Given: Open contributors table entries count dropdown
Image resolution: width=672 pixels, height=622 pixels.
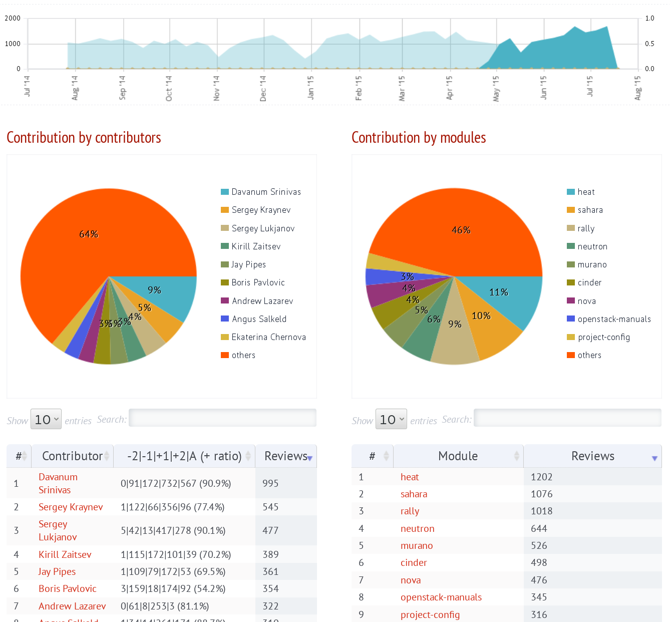Looking at the screenshot, I should click(x=46, y=419).
